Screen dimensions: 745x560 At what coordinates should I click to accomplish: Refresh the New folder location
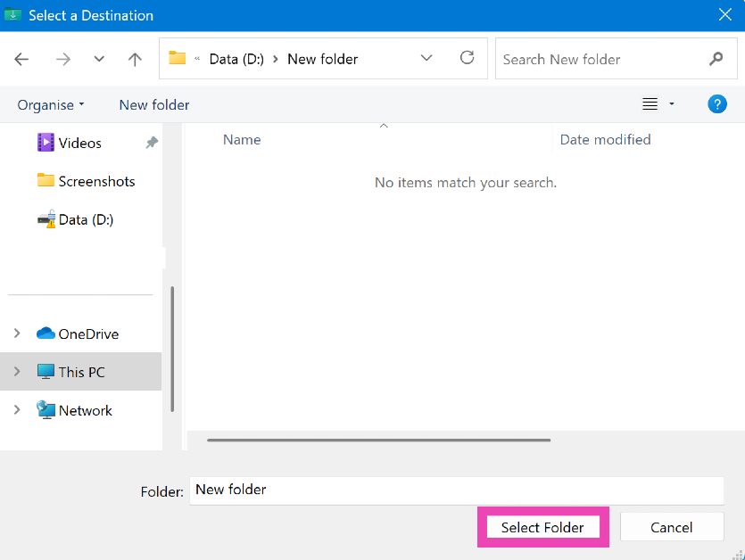click(x=467, y=59)
